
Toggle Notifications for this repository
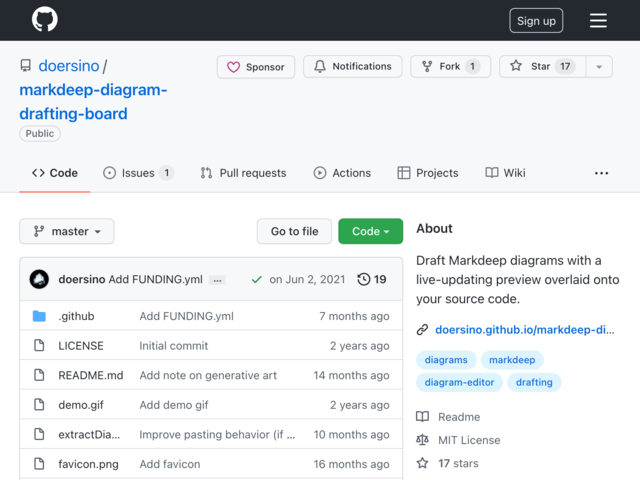click(x=353, y=66)
